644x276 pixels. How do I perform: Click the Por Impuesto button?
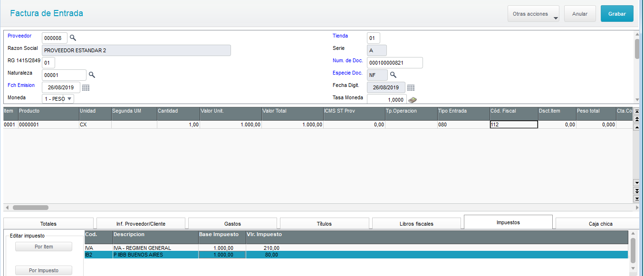pyautogui.click(x=44, y=270)
